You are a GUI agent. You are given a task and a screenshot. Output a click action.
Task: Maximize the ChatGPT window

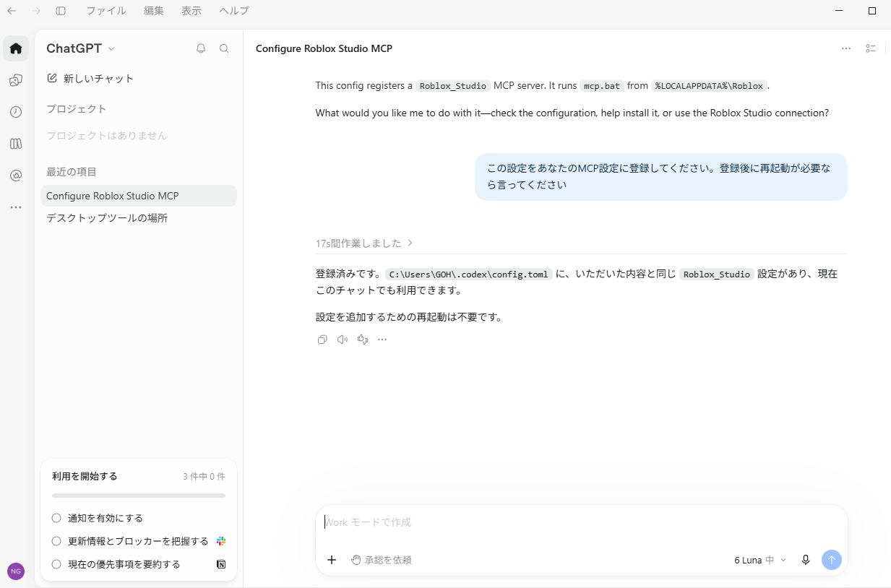tap(872, 11)
